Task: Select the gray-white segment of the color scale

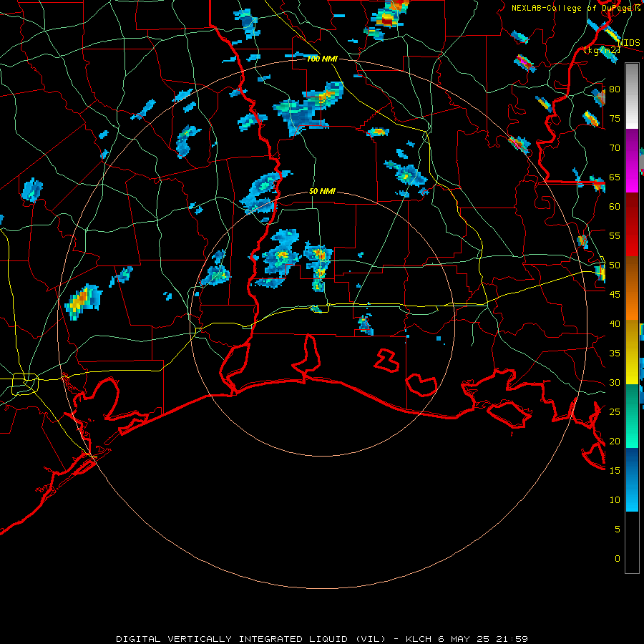Action: pos(632,96)
